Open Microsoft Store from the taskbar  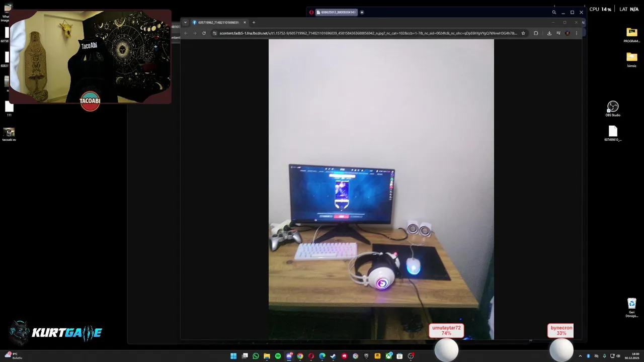pyautogui.click(x=399, y=356)
